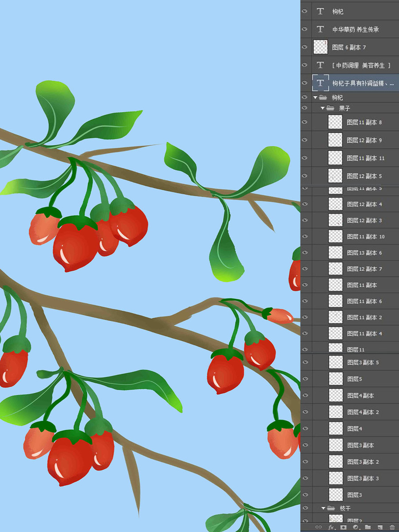The width and height of the screenshot is (399, 532).
Task: Hide layer 图层5
Action: pyautogui.click(x=305, y=379)
